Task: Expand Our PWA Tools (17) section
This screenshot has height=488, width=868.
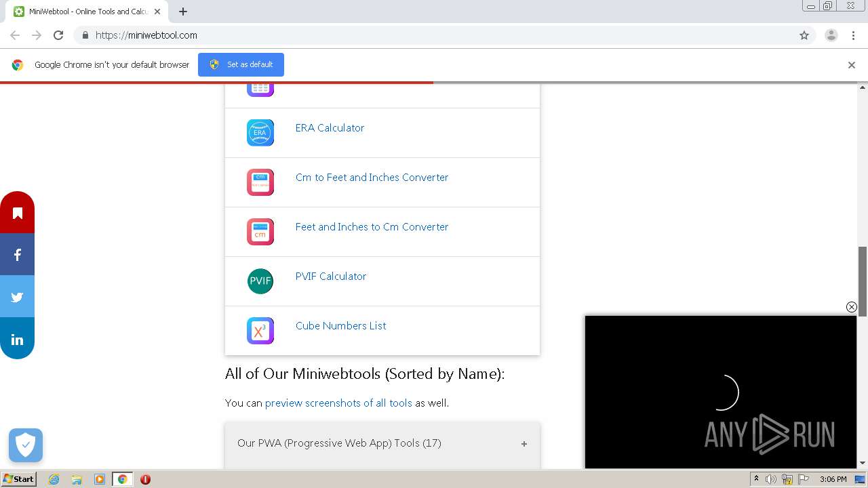Action: click(382, 443)
